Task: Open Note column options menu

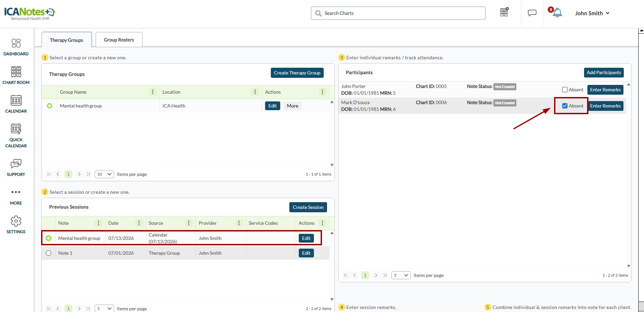Action: pyautogui.click(x=98, y=223)
